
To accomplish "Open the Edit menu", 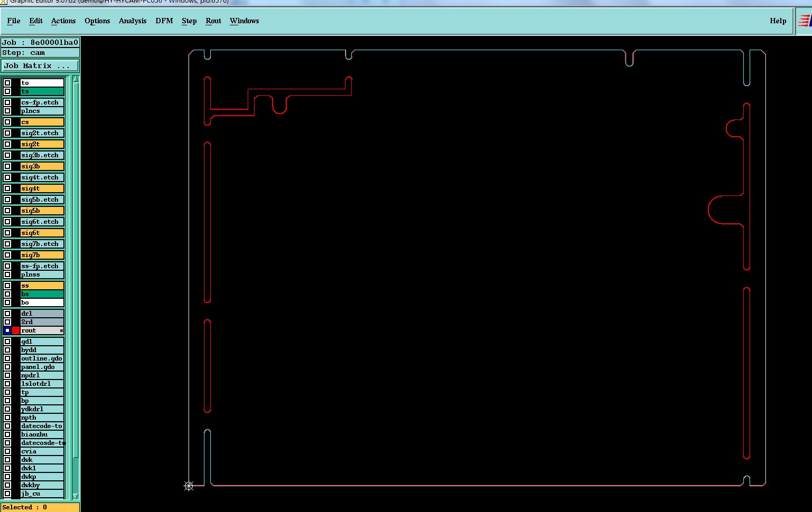I will pos(36,21).
